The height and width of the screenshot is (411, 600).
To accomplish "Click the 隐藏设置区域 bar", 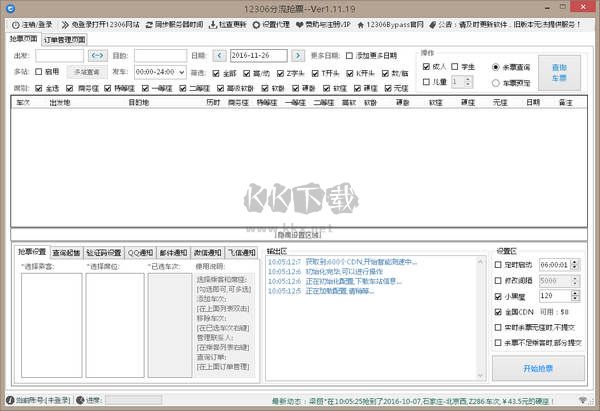I will [299, 235].
